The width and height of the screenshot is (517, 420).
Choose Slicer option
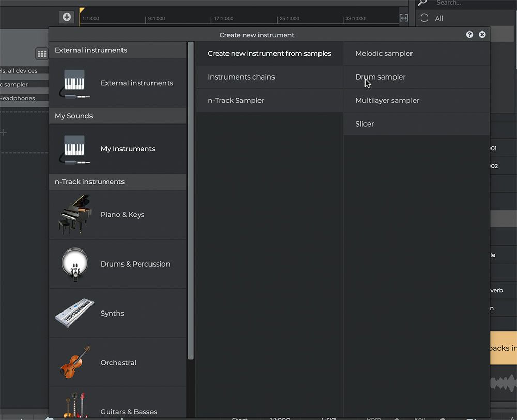click(x=416, y=124)
